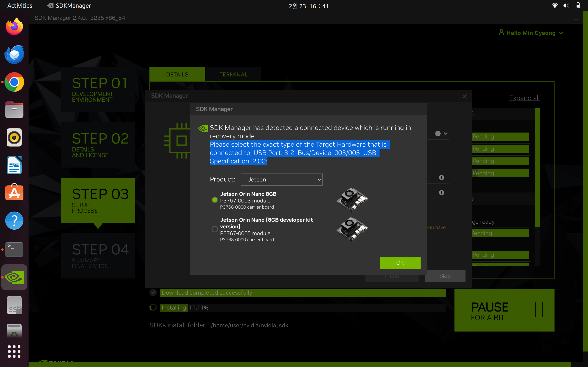Image resolution: width=588 pixels, height=367 pixels.
Task: Show applications grid in the dock
Action: click(x=14, y=351)
